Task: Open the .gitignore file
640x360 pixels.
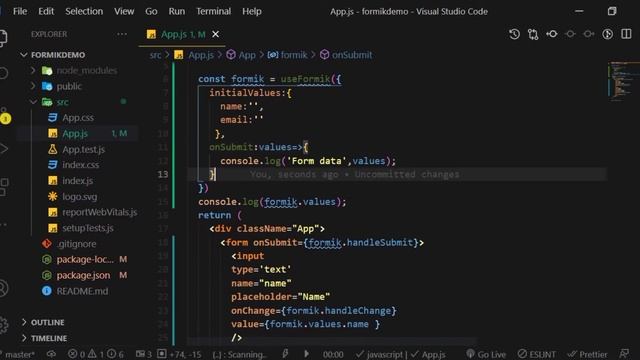Action: (76, 244)
